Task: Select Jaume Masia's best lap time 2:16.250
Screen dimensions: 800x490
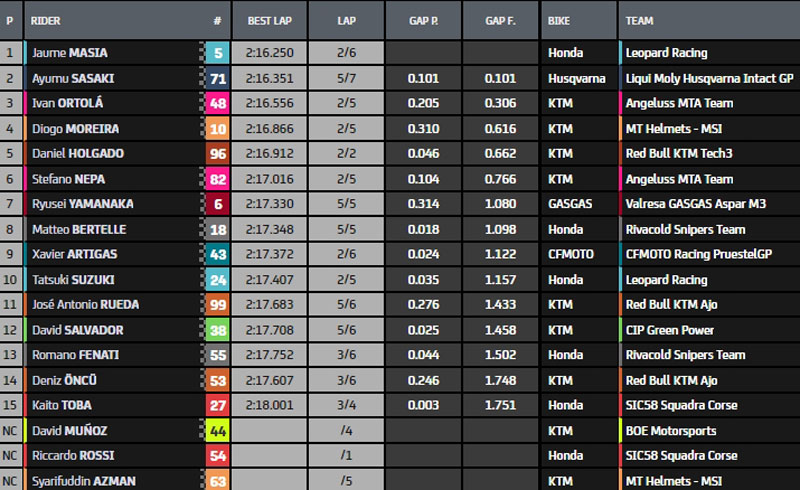Action: [269, 53]
